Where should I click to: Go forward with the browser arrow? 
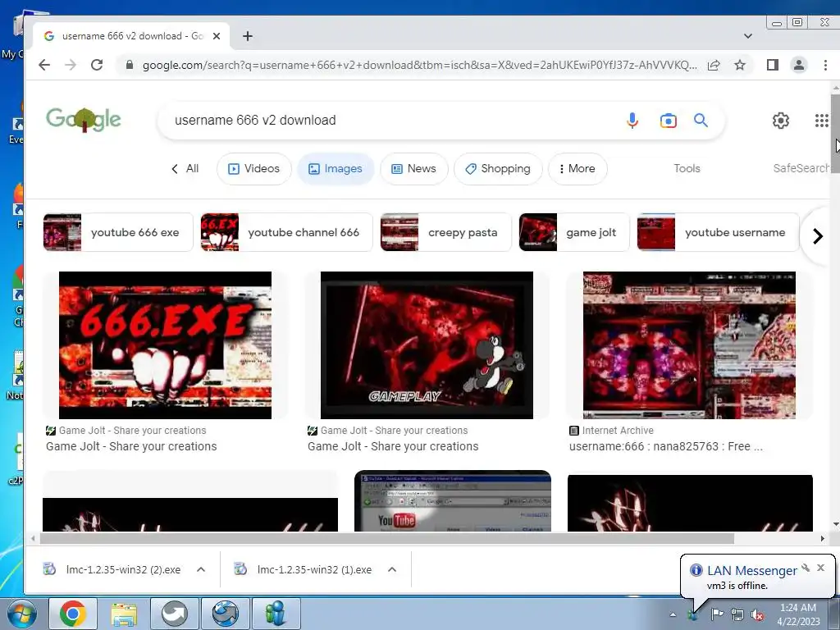pos(71,66)
